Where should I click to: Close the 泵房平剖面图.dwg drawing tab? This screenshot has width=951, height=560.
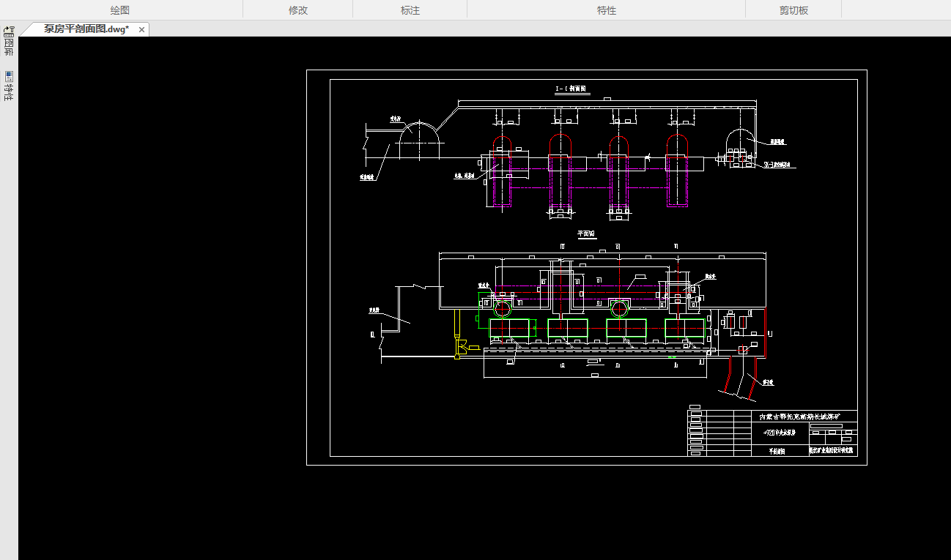tap(141, 29)
